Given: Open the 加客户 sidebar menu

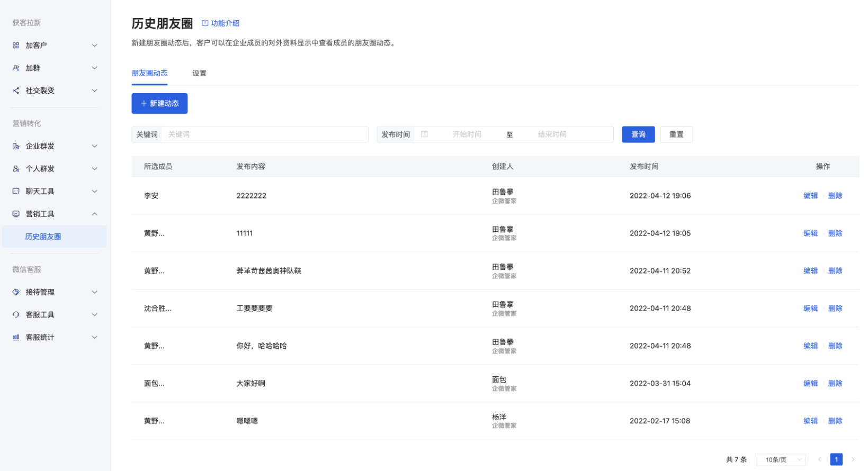Looking at the screenshot, I should coord(55,46).
